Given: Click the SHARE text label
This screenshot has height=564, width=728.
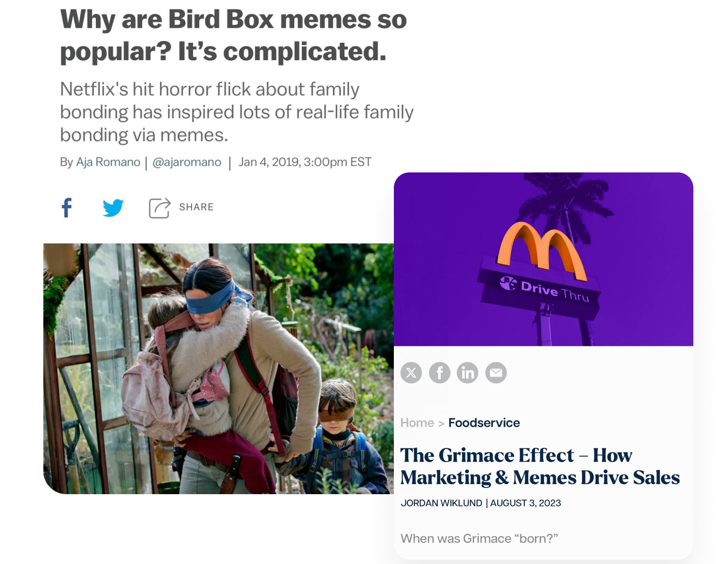Looking at the screenshot, I should pyautogui.click(x=196, y=207).
